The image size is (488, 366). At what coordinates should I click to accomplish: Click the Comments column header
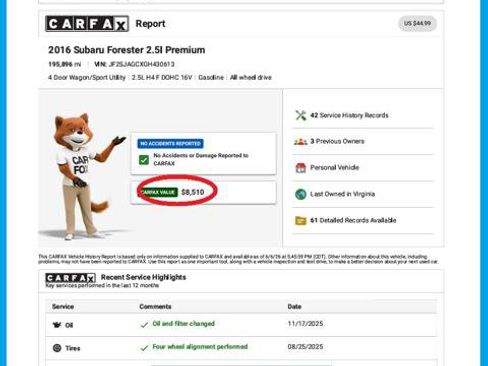pos(155,307)
